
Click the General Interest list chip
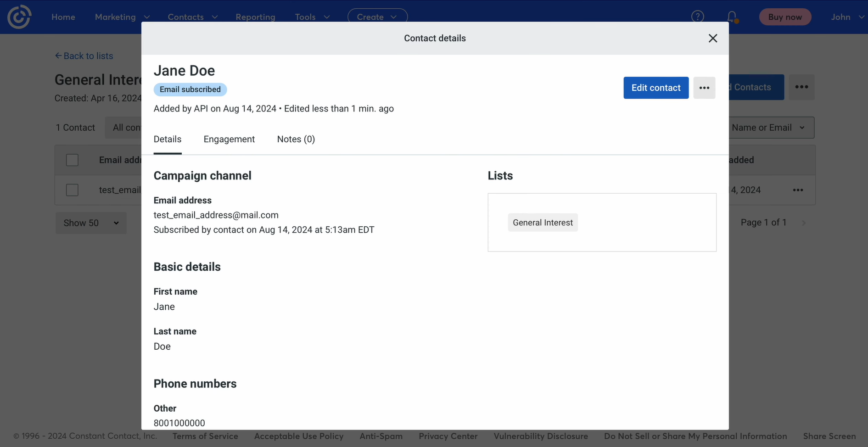click(543, 222)
